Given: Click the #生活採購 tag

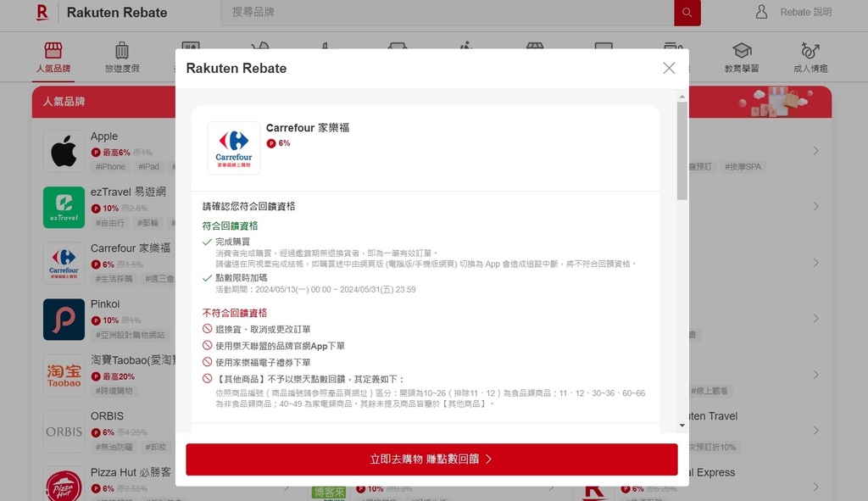Looking at the screenshot, I should 114,278.
